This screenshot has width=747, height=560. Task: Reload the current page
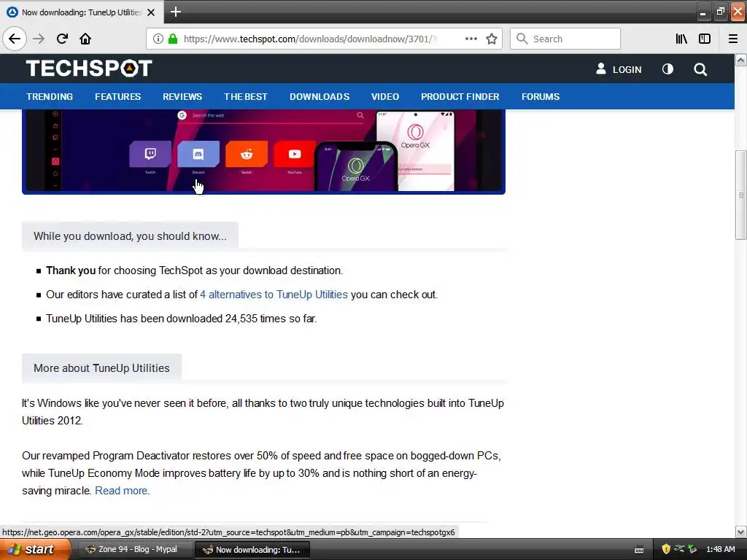tap(62, 39)
